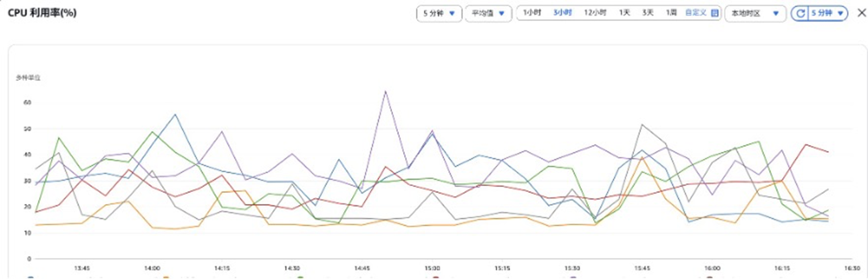The width and height of the screenshot is (868, 279).
Task: Click the purple line's highest peak above 60
Action: tap(385, 91)
